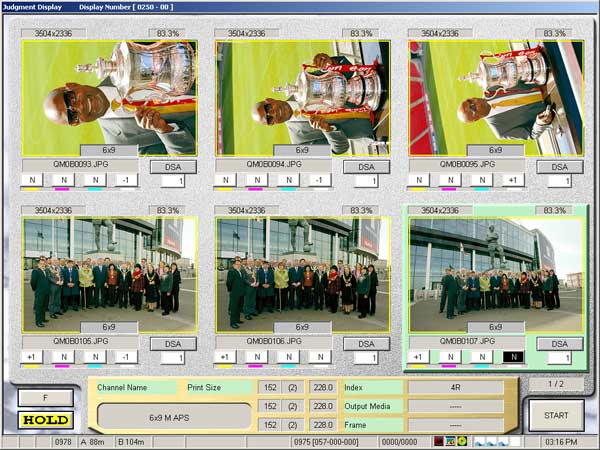
Task: Click print count field of QM0B0094.JPG
Action: click(366, 181)
